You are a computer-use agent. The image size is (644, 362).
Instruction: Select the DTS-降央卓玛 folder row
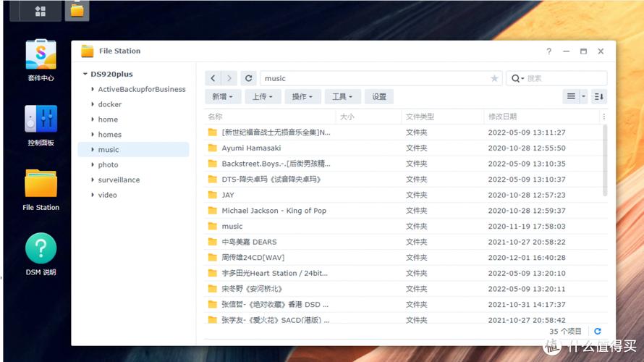406,179
